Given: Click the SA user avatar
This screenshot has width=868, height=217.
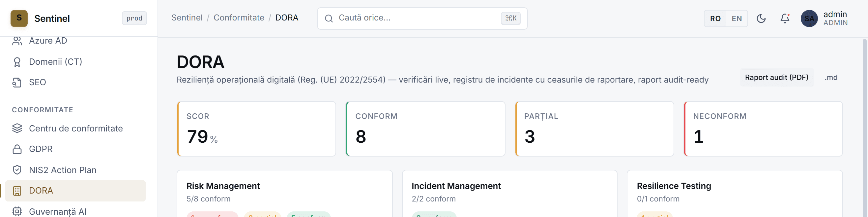Looking at the screenshot, I should (x=809, y=18).
